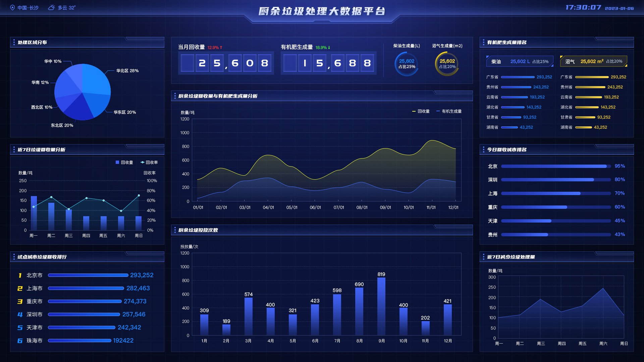644x362 pixels.
Task: Click the 广东省 293,252 blue ranking bar
Action: tap(518, 77)
